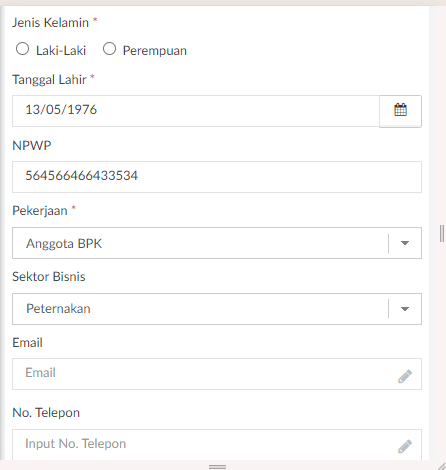Open the calendar date picker icon
This screenshot has height=470, width=446.
point(400,111)
